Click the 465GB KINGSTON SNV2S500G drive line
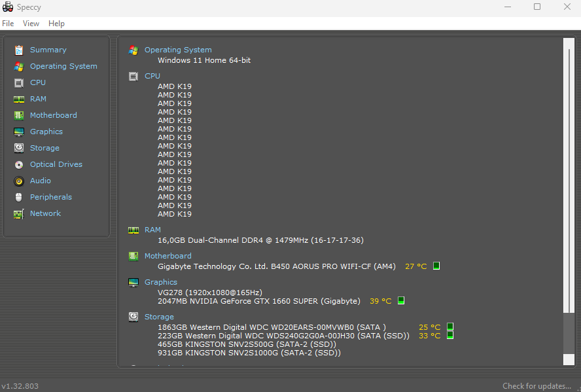The width and height of the screenshot is (581, 392). 247,344
